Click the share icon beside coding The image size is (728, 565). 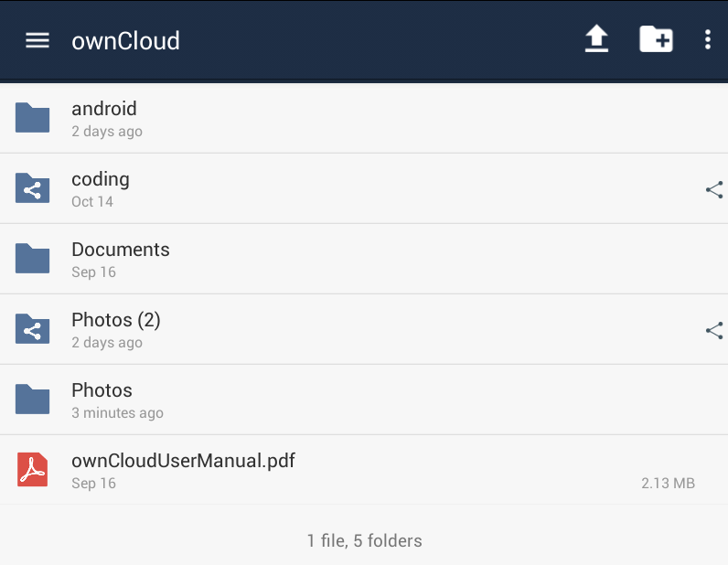(714, 189)
